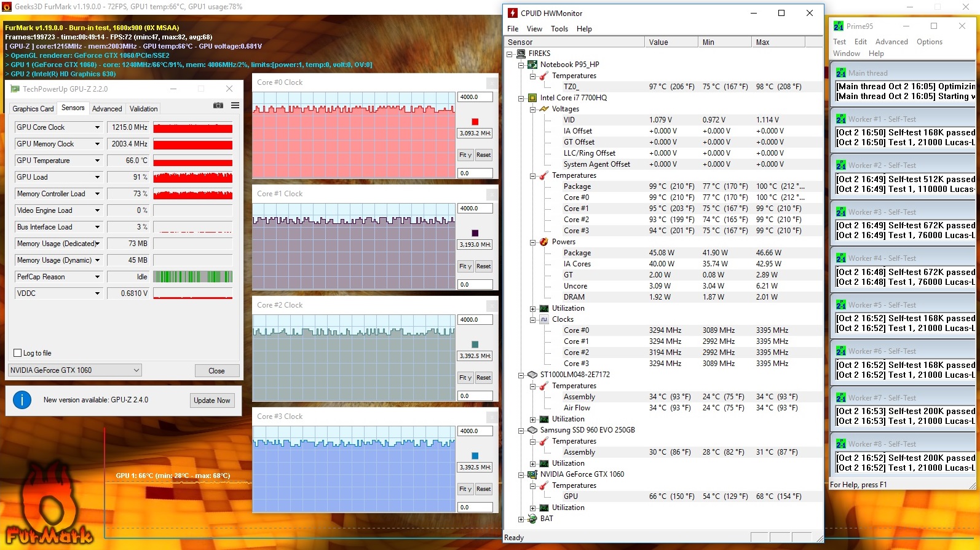This screenshot has height=550, width=980.
Task: Click the Clocks icon in HWMonitor tree
Action: [544, 319]
